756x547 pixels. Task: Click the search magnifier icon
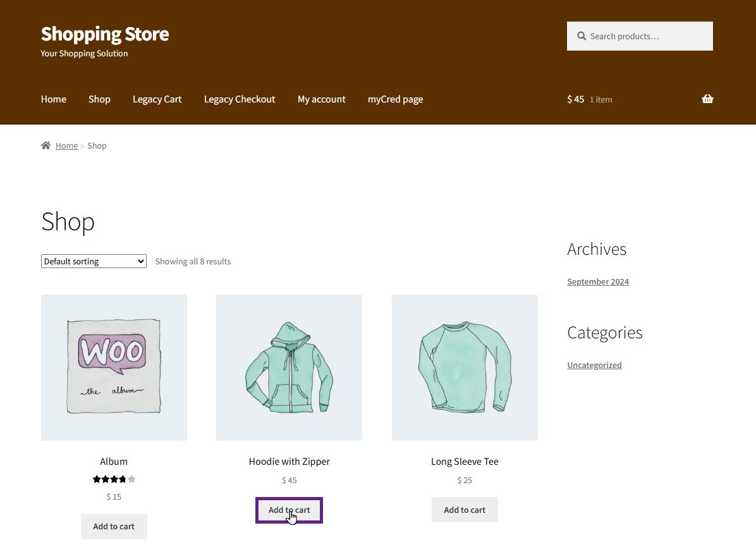tap(582, 37)
